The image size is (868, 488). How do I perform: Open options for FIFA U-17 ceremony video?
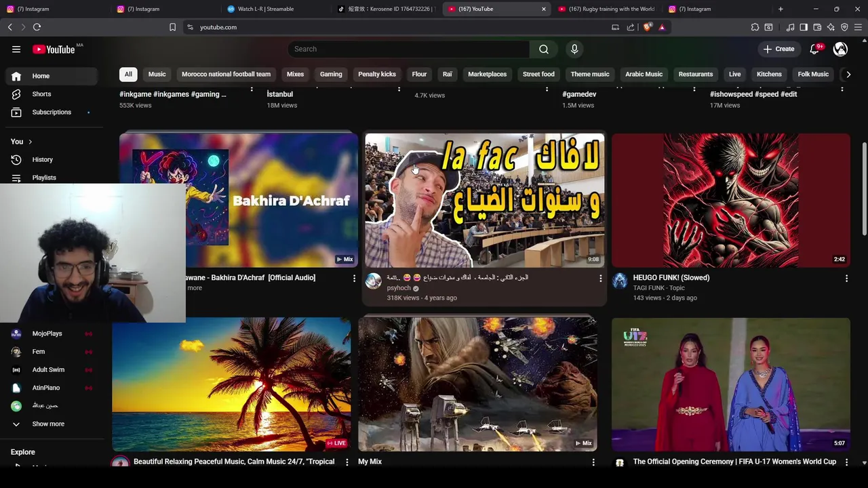click(x=846, y=462)
